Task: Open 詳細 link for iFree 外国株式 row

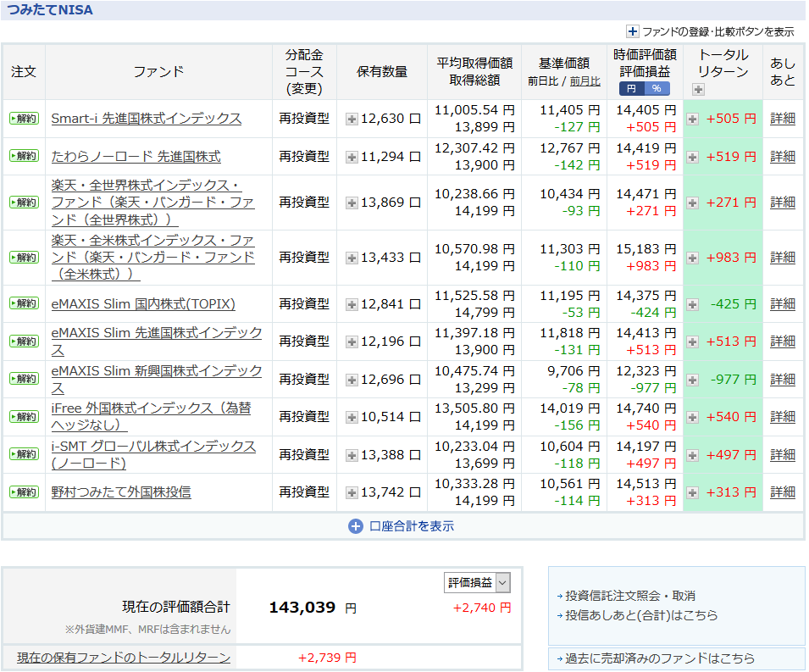Action: (x=783, y=417)
